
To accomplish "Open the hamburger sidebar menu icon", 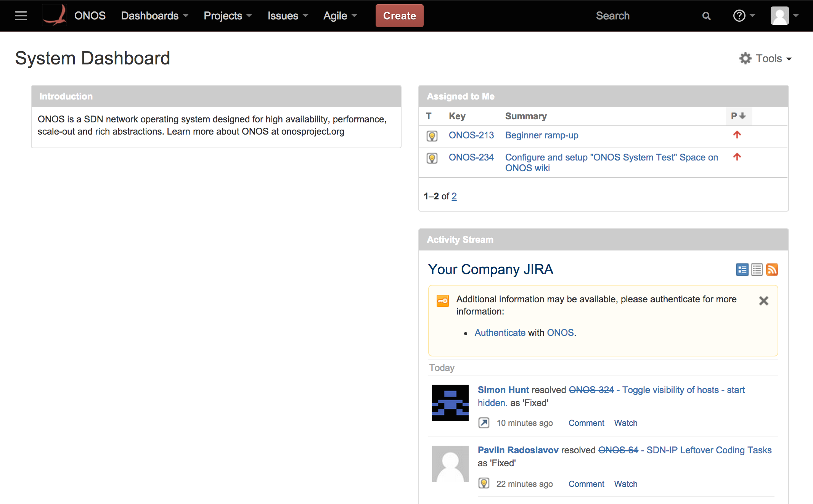I will coord(21,16).
